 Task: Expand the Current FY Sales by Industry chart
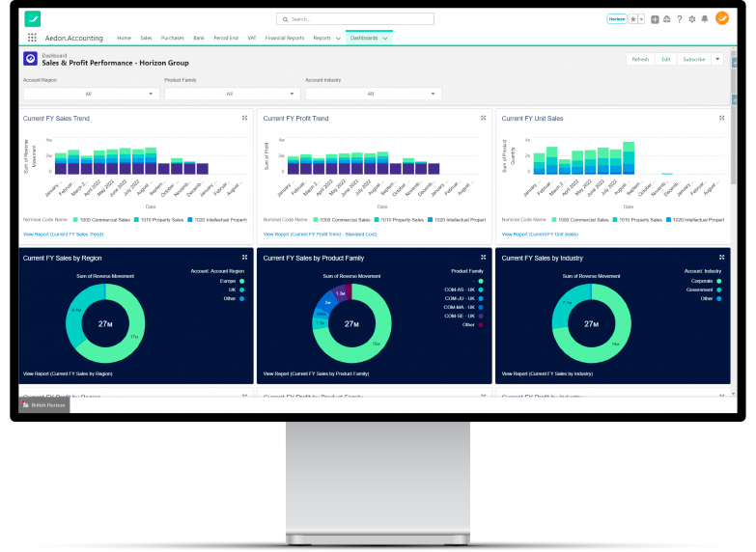pyautogui.click(x=721, y=258)
